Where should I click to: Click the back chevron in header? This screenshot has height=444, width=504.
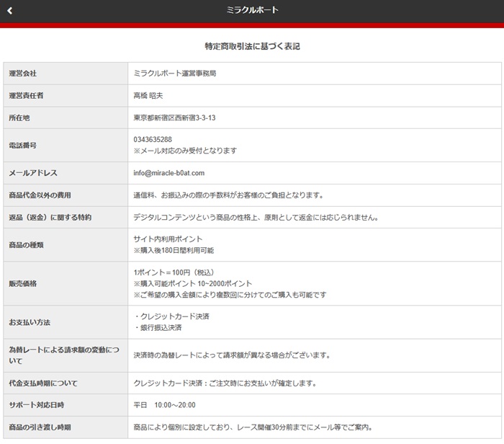coord(10,11)
